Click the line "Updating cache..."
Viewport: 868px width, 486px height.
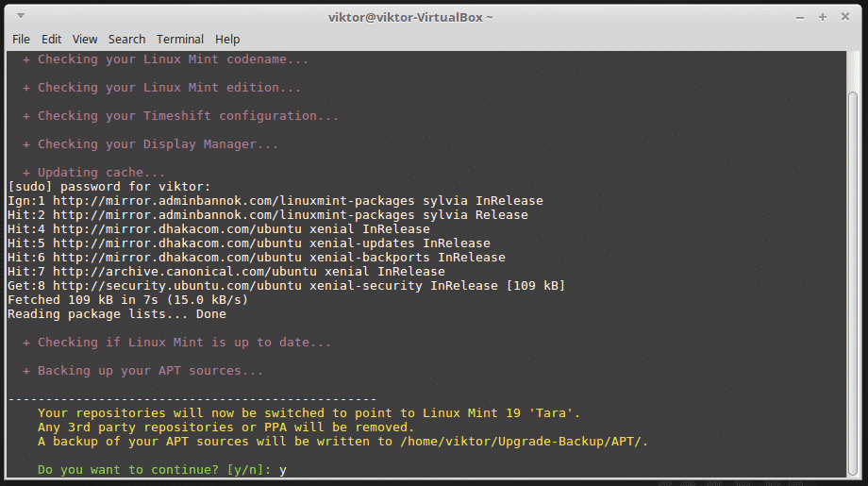93,172
